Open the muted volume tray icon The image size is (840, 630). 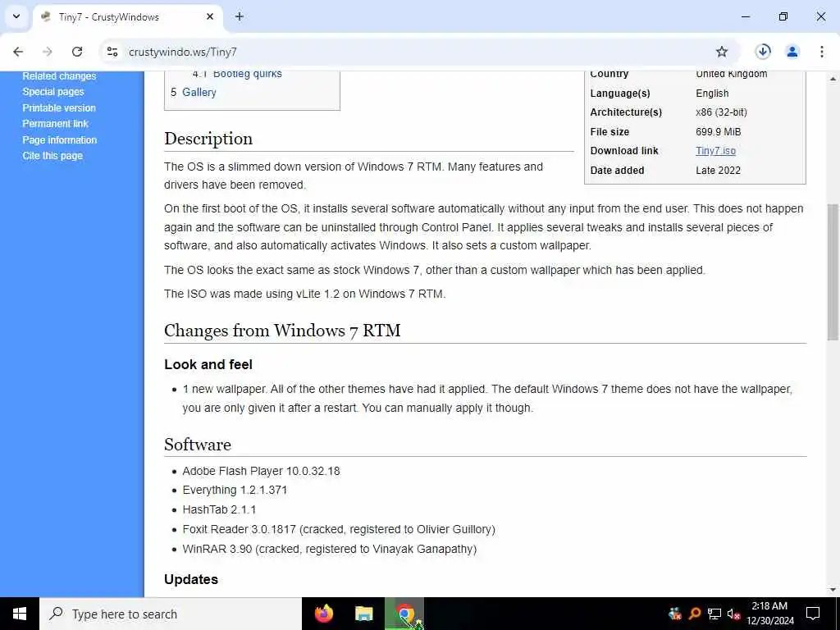(733, 614)
